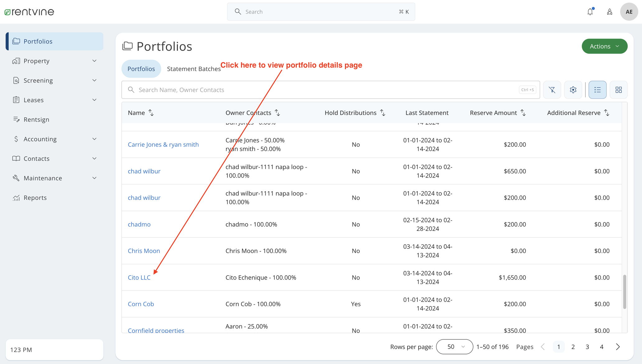
Task: Open the Actions menu
Action: pos(604,46)
